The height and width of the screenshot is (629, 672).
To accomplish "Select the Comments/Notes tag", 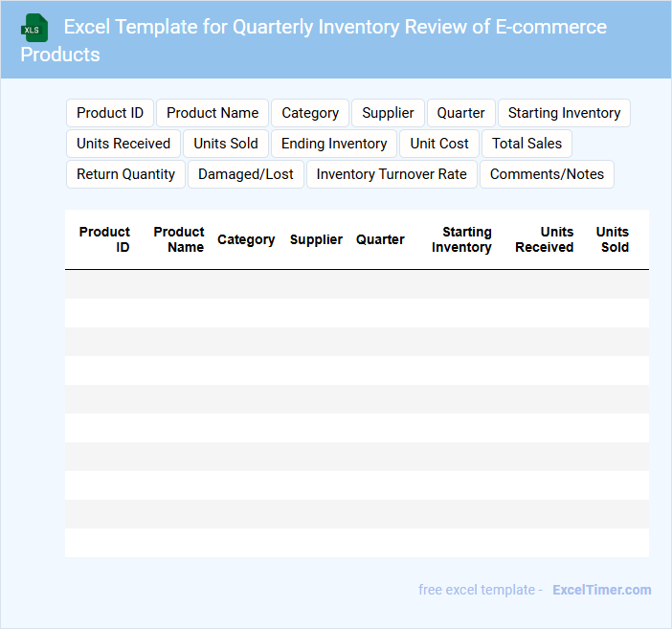I will 547,174.
